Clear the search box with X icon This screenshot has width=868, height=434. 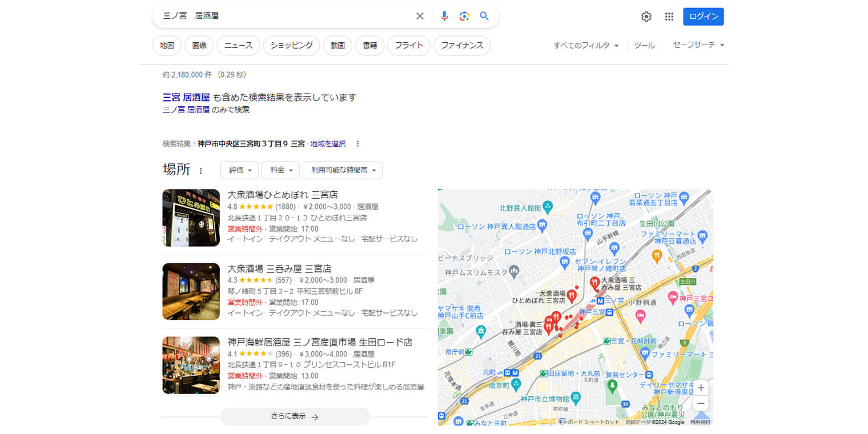[420, 16]
